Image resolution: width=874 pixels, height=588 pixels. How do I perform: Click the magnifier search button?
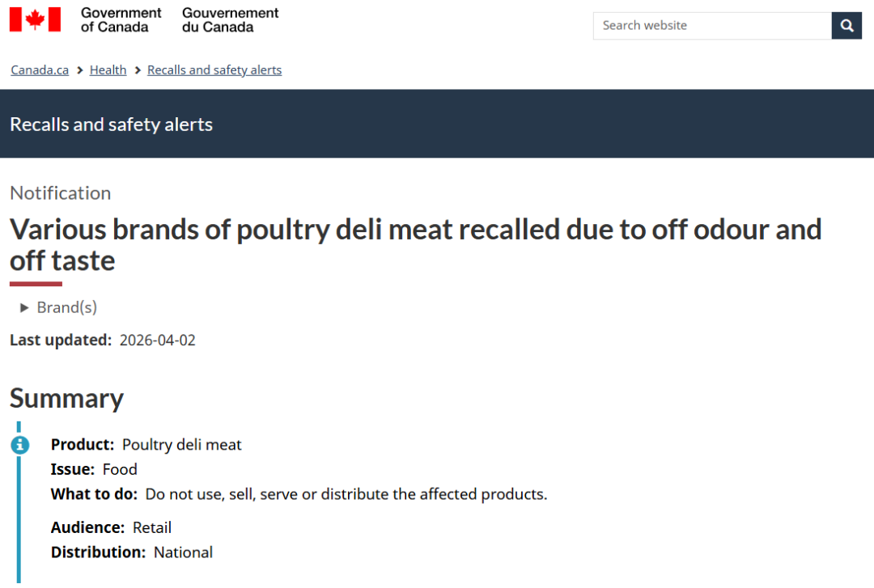846,26
